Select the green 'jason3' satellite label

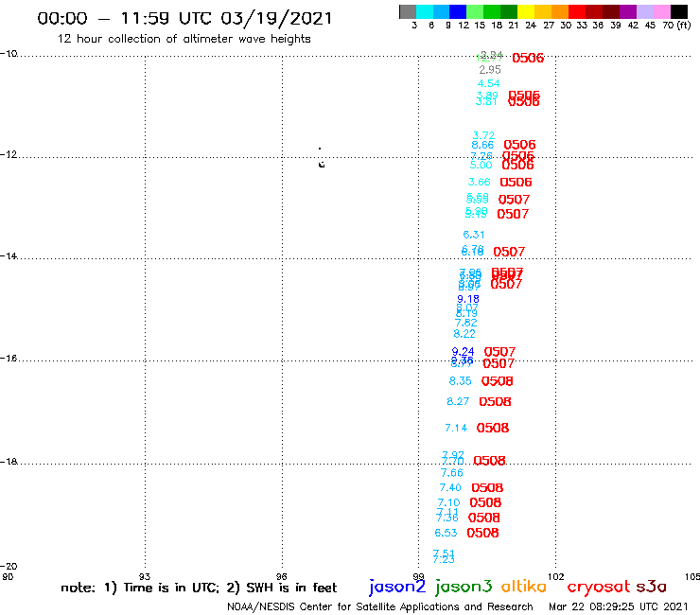(x=464, y=587)
